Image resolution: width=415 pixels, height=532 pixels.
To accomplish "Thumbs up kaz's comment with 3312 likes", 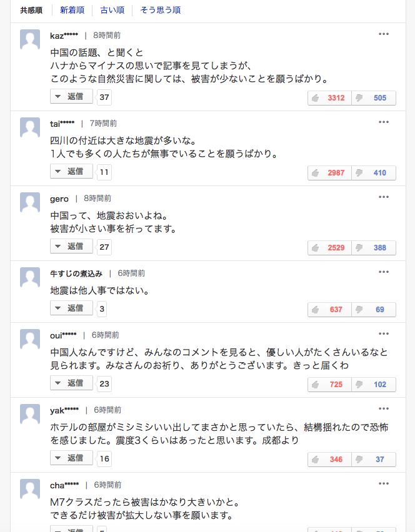I will [329, 98].
